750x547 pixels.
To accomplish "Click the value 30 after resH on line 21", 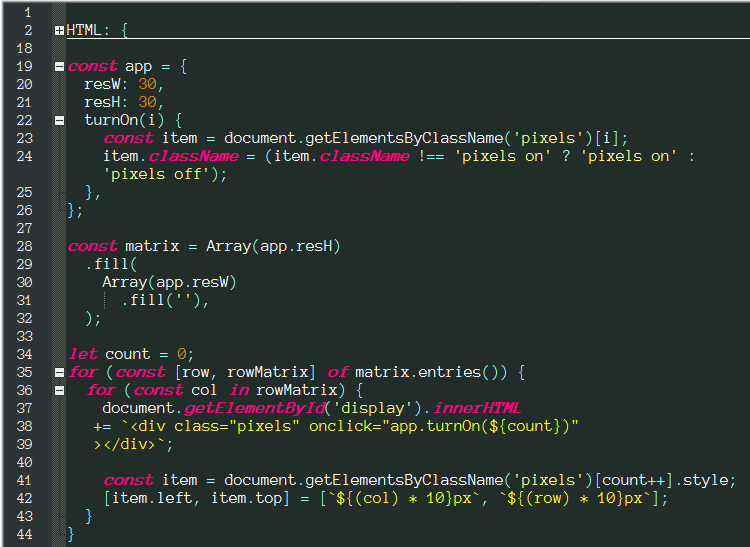I will pos(147,102).
